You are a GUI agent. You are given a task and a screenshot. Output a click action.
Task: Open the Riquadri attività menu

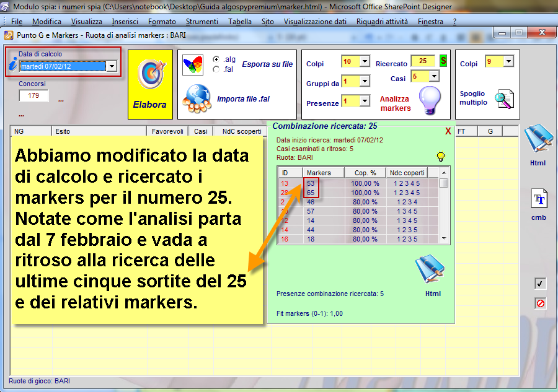(382, 22)
